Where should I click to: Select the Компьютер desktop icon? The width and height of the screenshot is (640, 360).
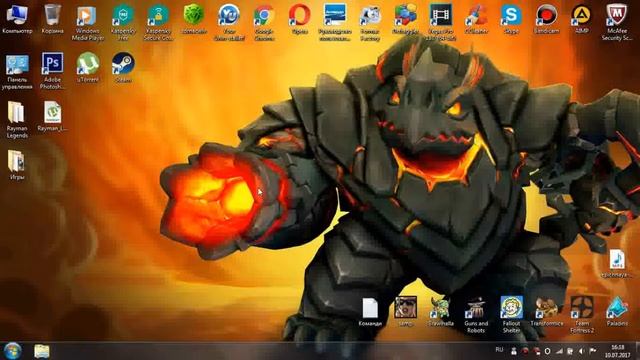point(17,19)
